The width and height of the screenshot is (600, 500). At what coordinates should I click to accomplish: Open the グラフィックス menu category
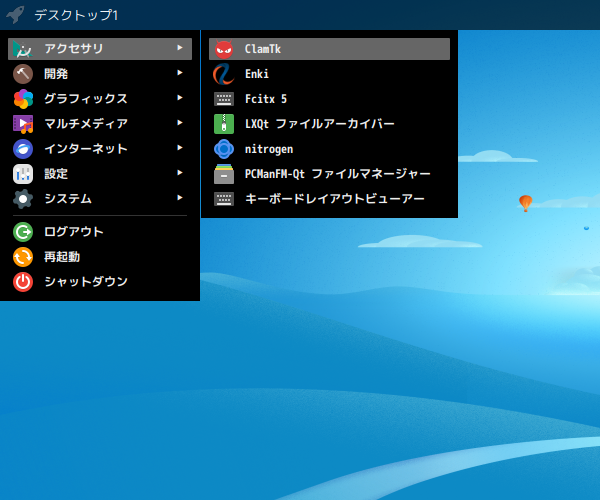click(100, 99)
